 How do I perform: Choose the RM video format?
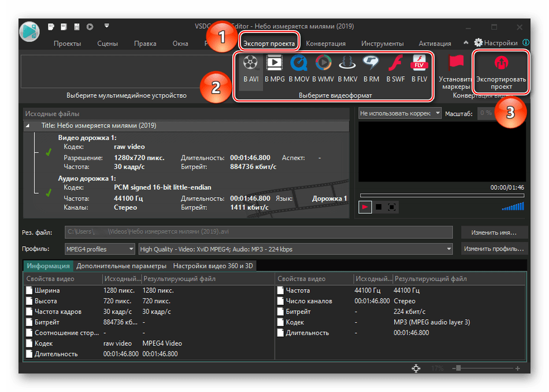371,69
